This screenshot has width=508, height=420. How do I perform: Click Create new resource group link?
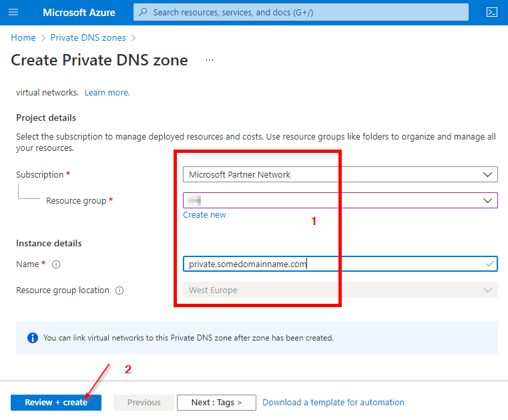tap(204, 215)
